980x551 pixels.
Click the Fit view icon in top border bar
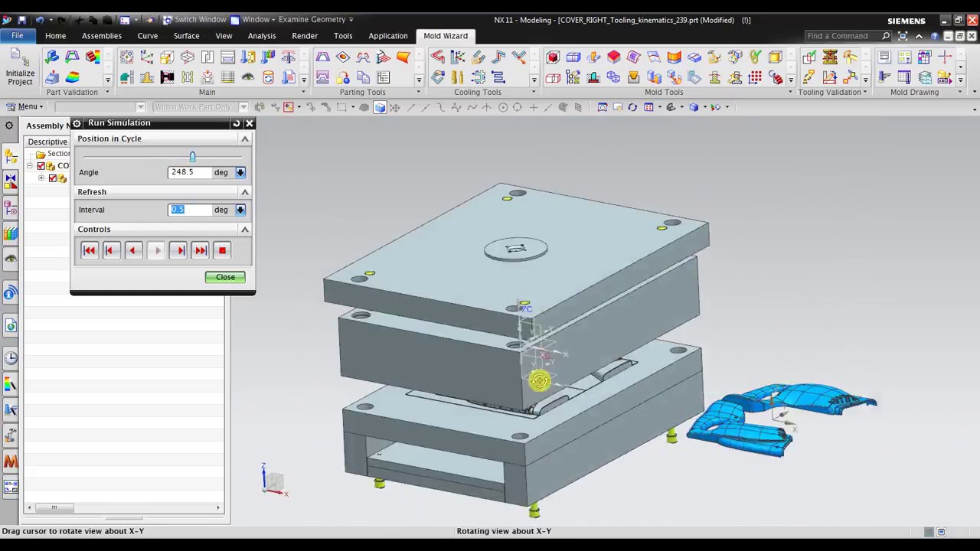click(x=602, y=107)
